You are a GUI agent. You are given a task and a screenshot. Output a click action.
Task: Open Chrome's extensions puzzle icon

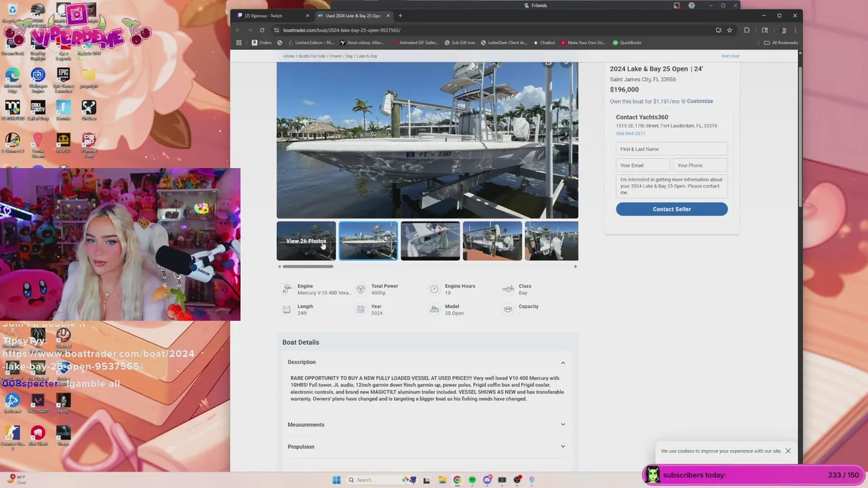tap(747, 30)
